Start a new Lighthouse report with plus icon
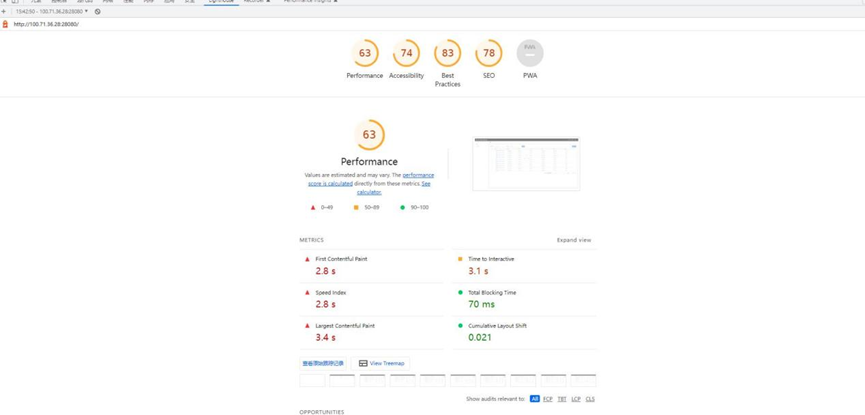This screenshot has height=415, width=865. point(3,11)
